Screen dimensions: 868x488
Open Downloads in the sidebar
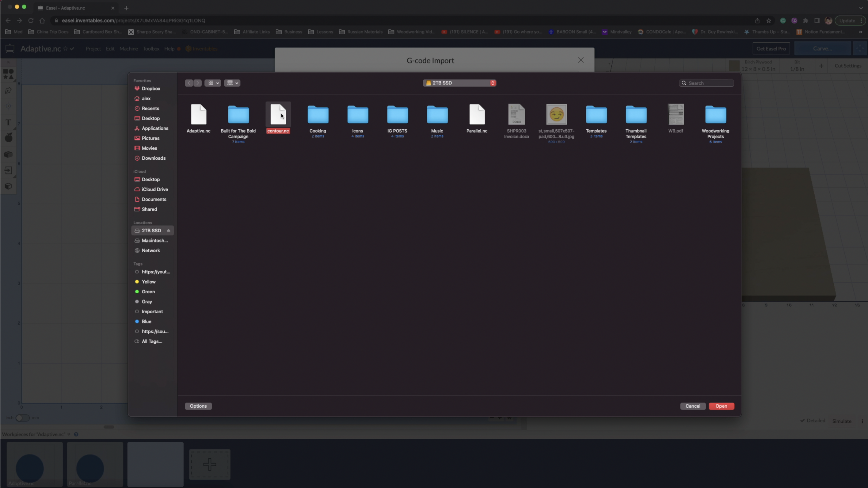pos(153,158)
